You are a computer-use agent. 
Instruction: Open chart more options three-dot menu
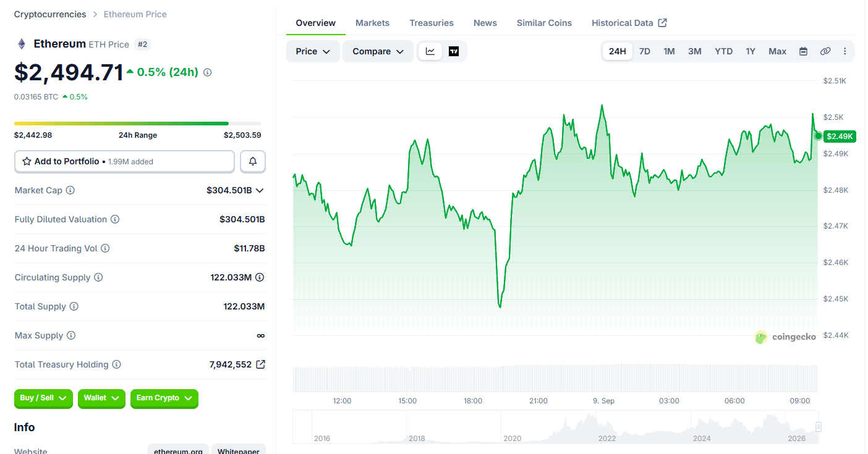click(x=845, y=51)
